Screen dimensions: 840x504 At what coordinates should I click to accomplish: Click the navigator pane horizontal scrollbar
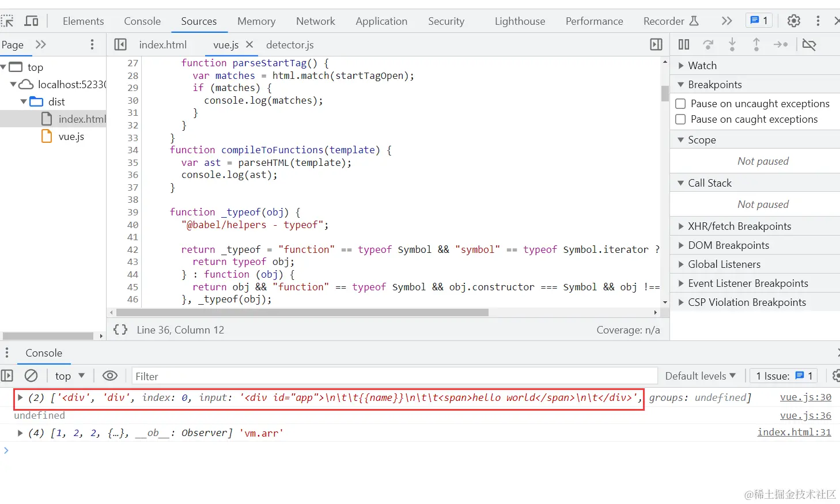48,336
